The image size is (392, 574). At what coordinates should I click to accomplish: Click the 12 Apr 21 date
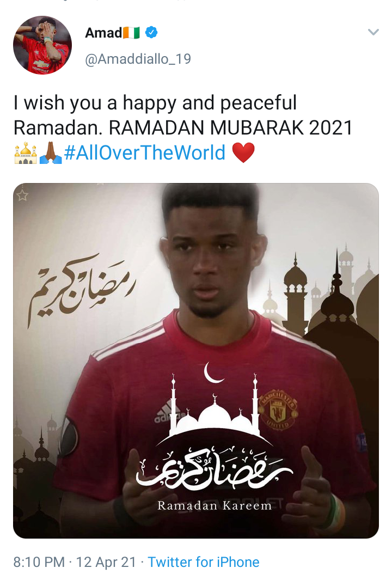point(106,561)
